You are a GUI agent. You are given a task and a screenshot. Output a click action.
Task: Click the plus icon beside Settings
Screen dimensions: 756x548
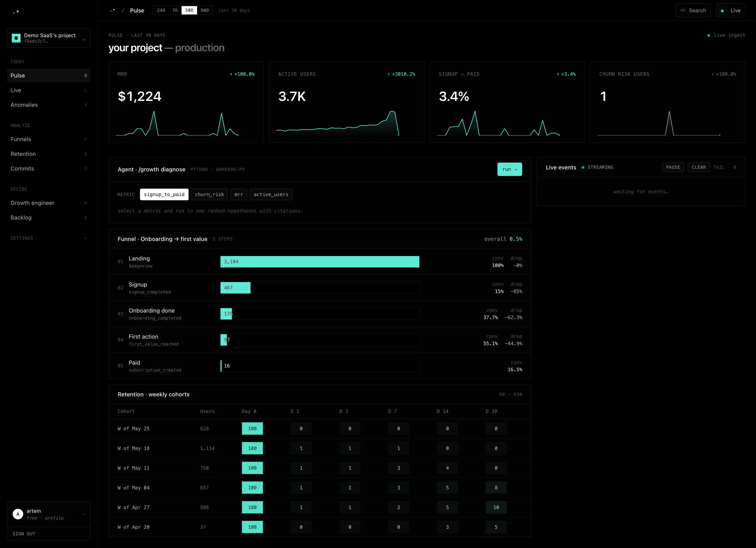tap(86, 238)
